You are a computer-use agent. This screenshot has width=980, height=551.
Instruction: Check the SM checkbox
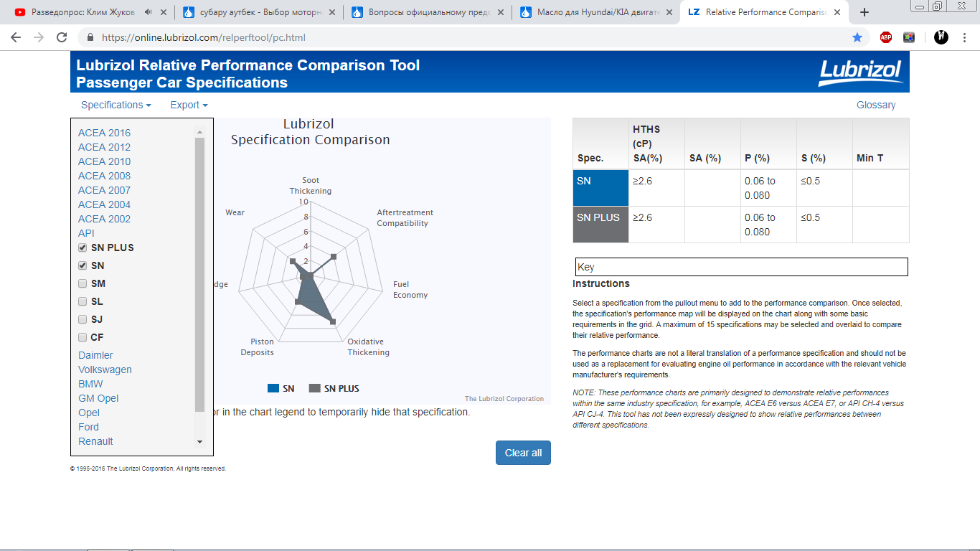point(83,283)
